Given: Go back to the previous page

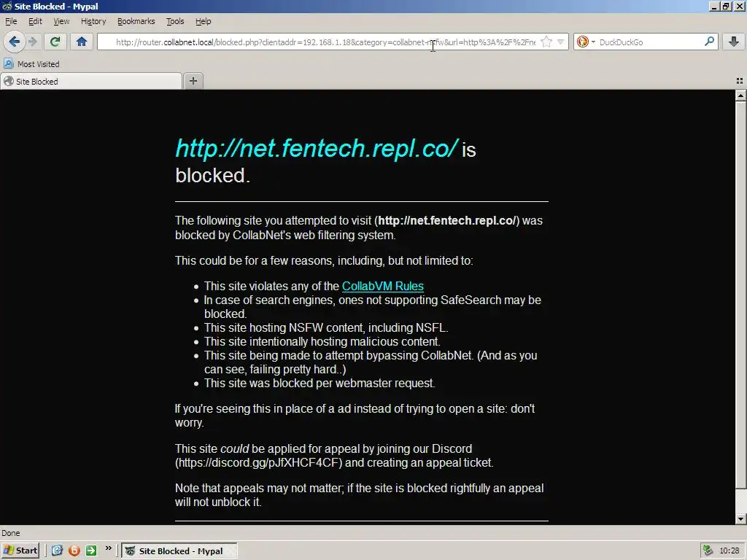Looking at the screenshot, I should pyautogui.click(x=15, y=42).
